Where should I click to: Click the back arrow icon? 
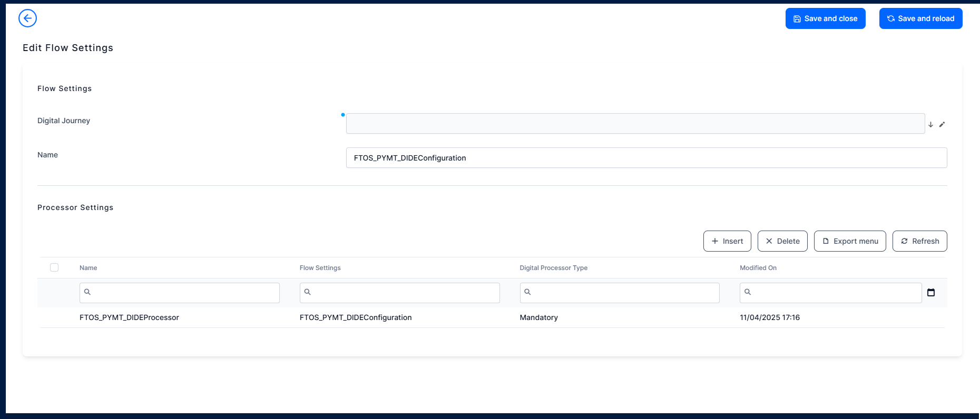(x=27, y=18)
